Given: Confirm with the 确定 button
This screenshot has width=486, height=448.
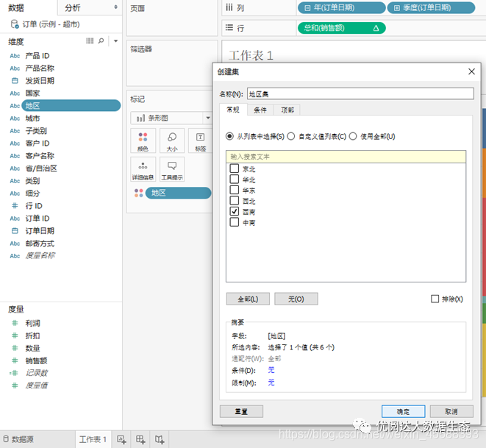Looking at the screenshot, I should point(403,411).
